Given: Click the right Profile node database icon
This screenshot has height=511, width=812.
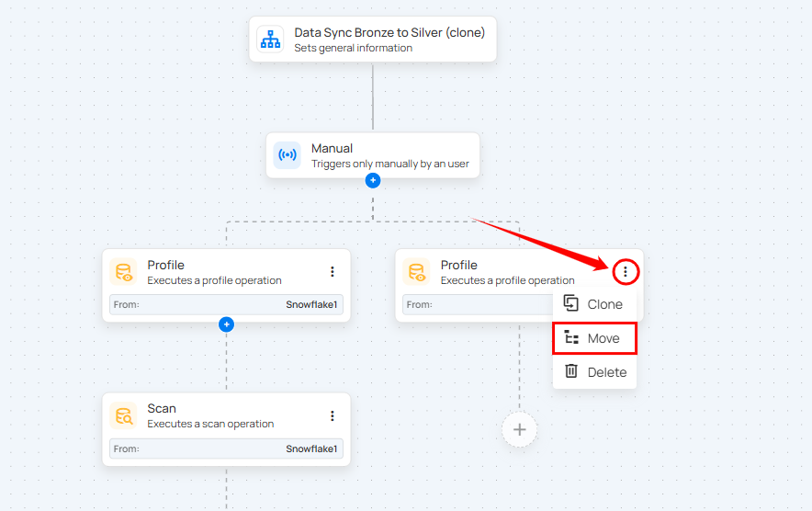Looking at the screenshot, I should click(x=417, y=272).
